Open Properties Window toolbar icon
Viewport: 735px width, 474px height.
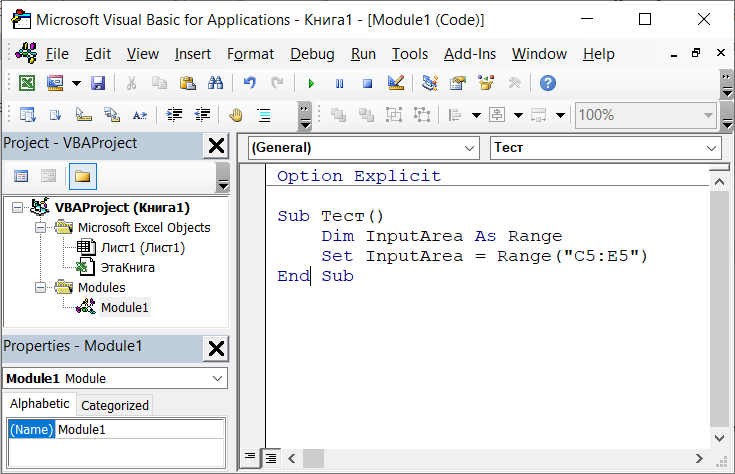pyautogui.click(x=458, y=83)
